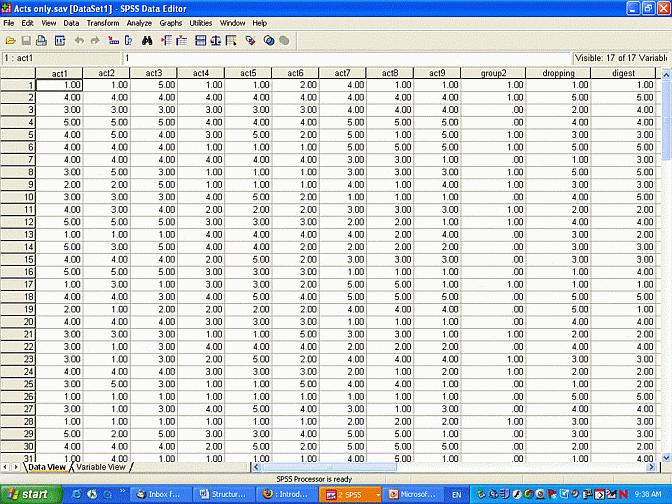Open the Transform menu
The height and width of the screenshot is (504, 672).
click(103, 23)
